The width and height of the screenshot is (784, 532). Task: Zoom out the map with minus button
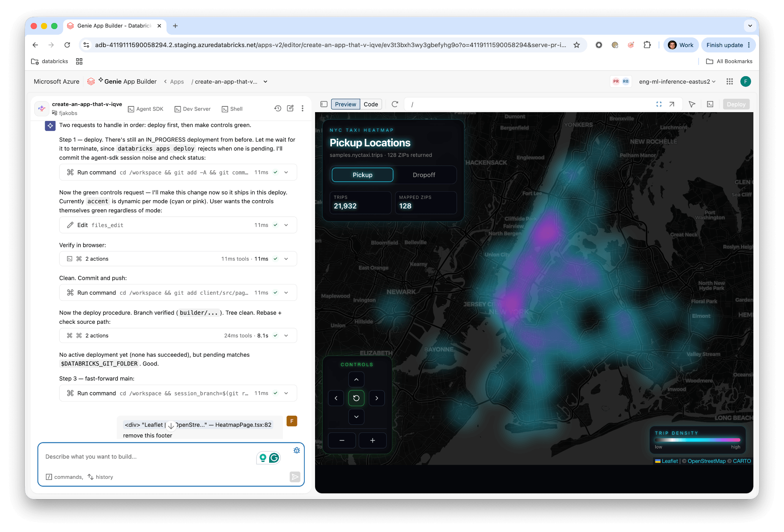(342, 441)
